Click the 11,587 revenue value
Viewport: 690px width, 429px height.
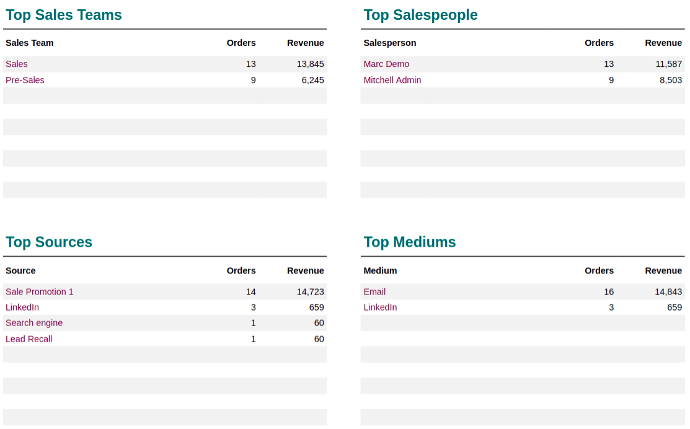pos(668,64)
